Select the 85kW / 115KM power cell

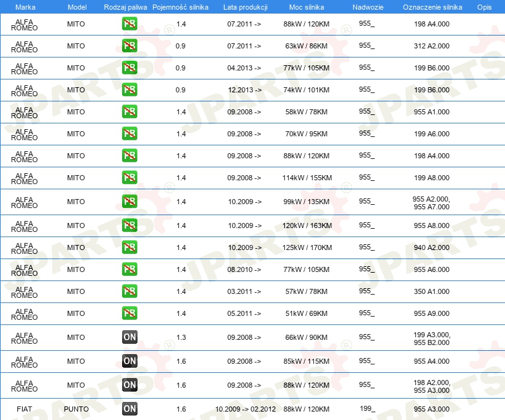click(306, 361)
